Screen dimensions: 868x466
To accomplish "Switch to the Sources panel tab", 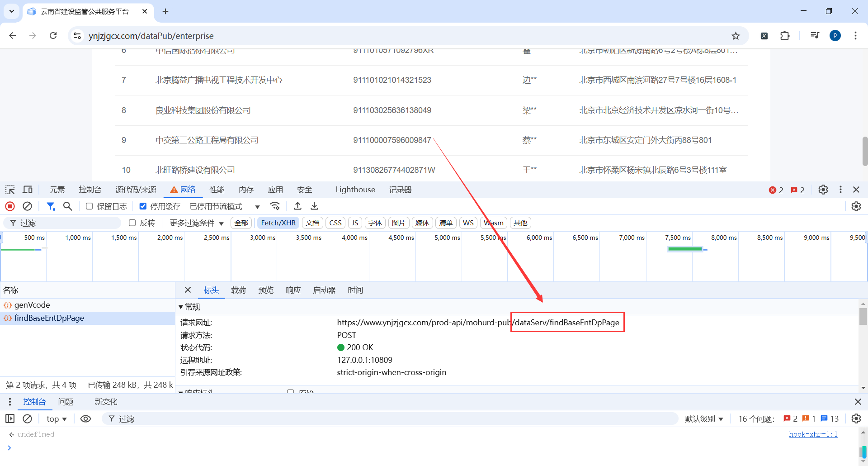I will click(136, 190).
